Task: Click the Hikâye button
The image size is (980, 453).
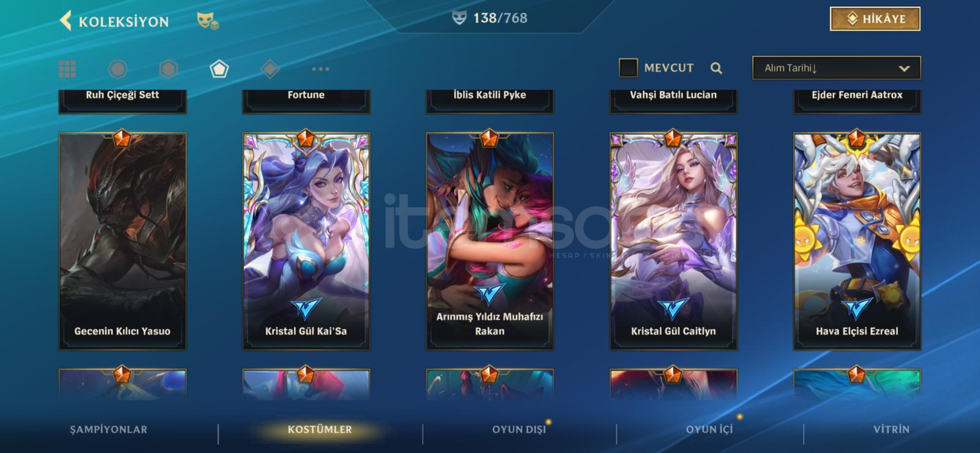Action: click(875, 19)
